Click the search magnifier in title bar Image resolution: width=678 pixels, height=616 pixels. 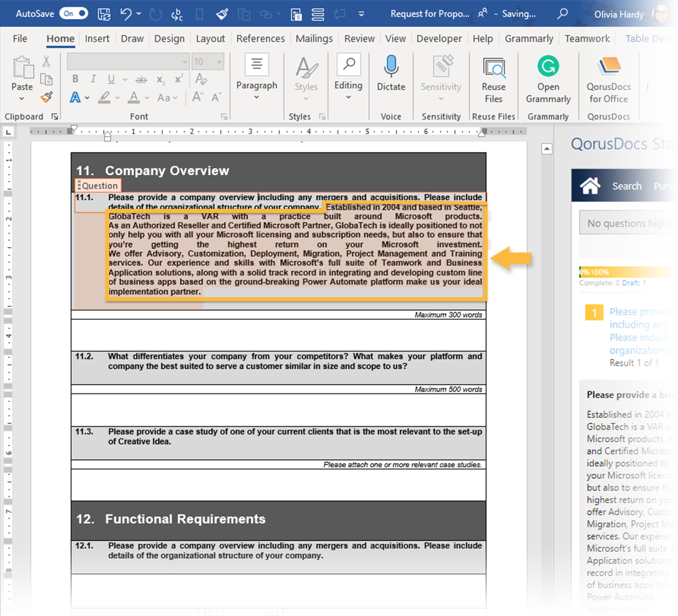pos(562,14)
